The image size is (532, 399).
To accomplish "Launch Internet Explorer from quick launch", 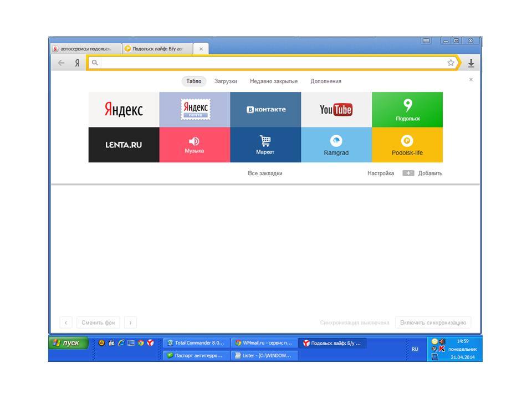I will click(121, 343).
